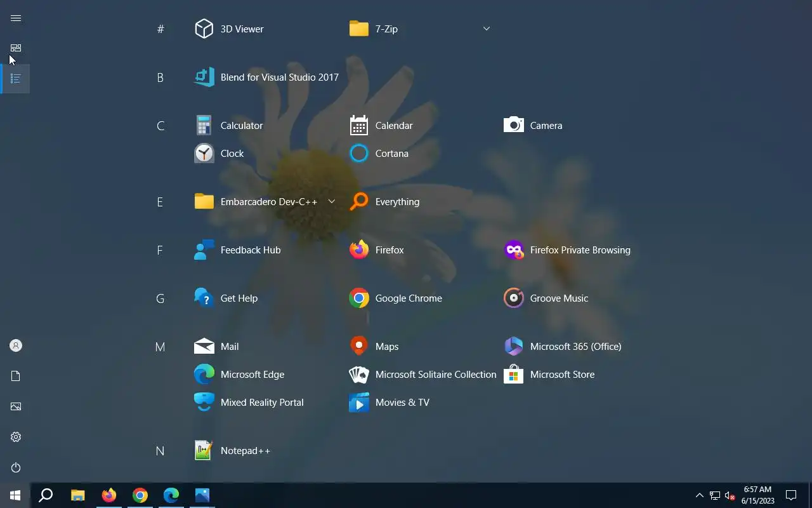Open the clock showing 6:57 AM

tap(757, 495)
